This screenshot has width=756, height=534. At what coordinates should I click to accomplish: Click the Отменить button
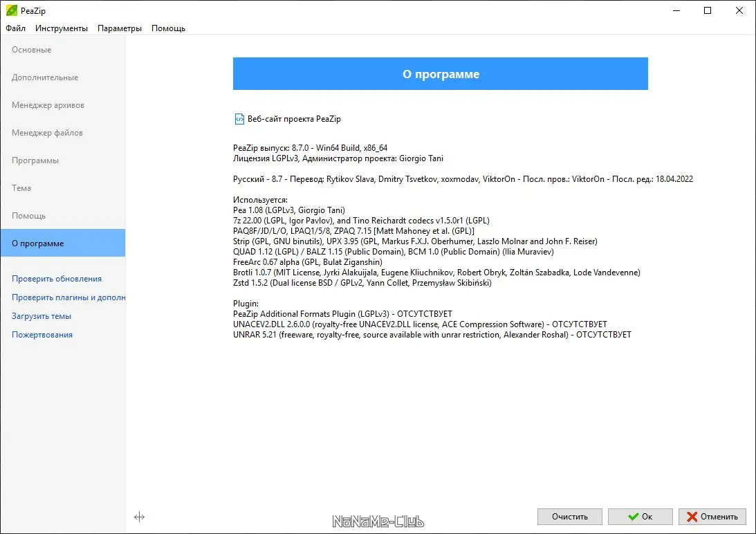712,517
